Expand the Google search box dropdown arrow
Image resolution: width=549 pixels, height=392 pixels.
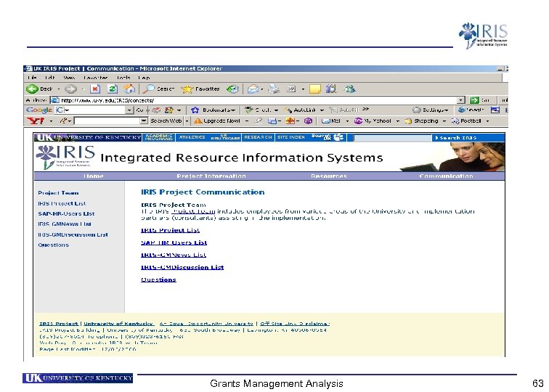[x=129, y=110]
